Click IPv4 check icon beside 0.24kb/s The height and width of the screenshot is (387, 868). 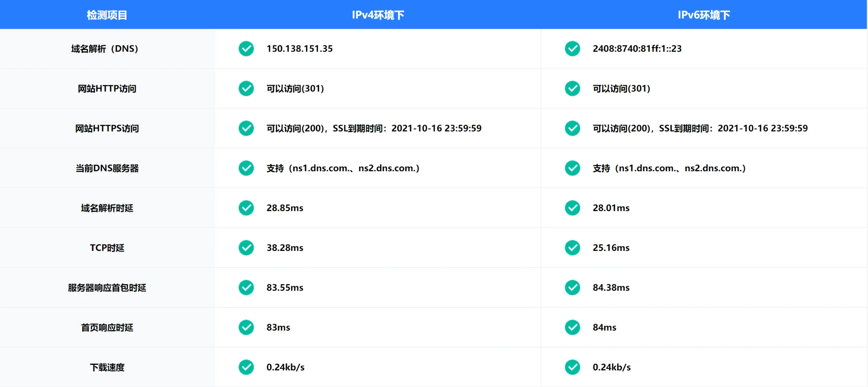246,368
